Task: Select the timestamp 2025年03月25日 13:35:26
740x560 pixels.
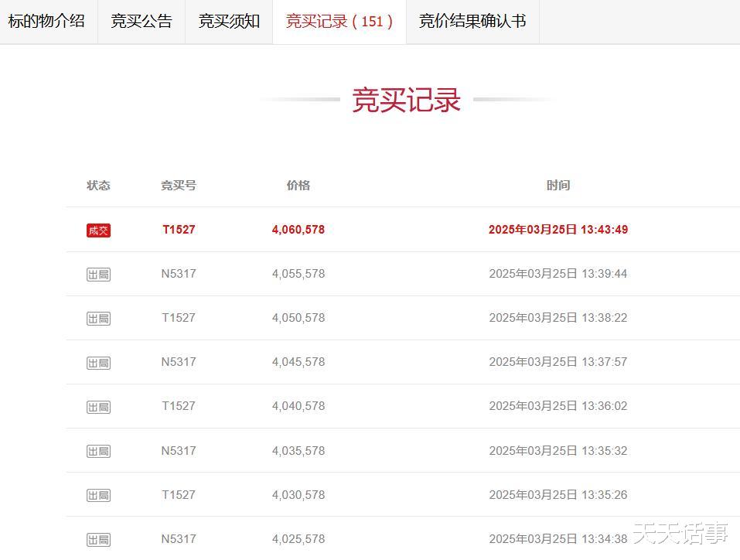Action: [x=558, y=495]
